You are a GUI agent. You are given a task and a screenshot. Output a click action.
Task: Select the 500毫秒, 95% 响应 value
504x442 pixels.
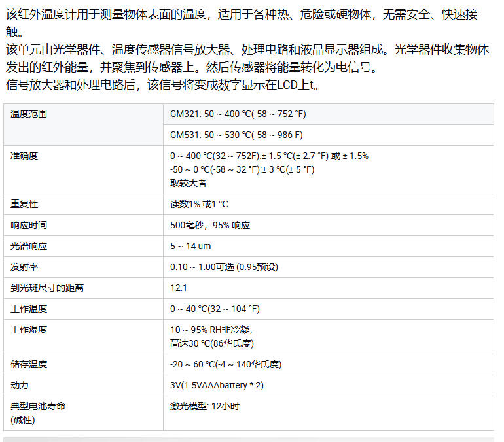click(210, 225)
